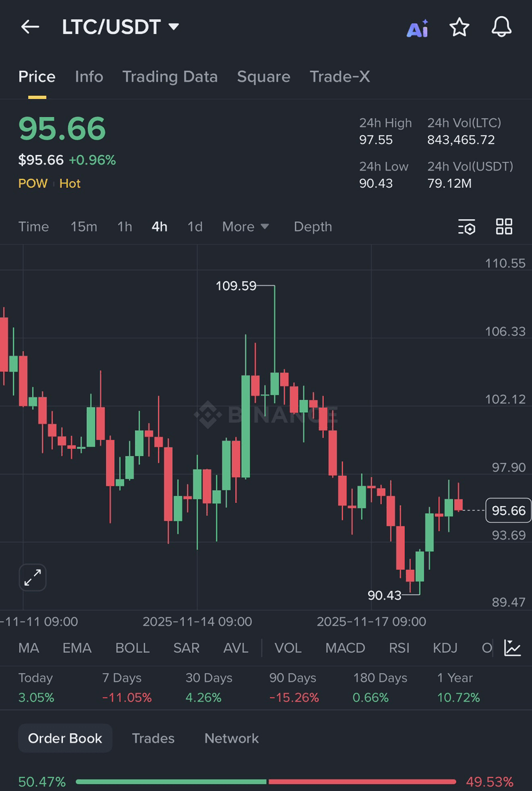Expand chart to fullscreen
This screenshot has width=532, height=791.
click(x=32, y=577)
